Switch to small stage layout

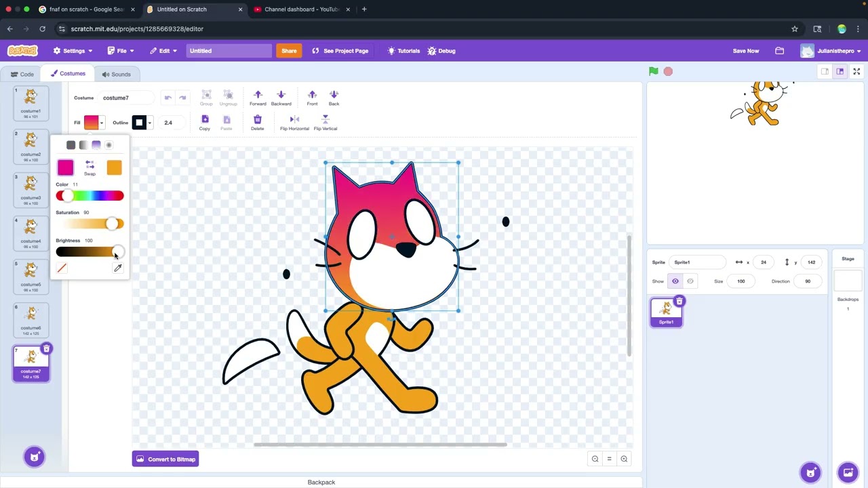825,71
